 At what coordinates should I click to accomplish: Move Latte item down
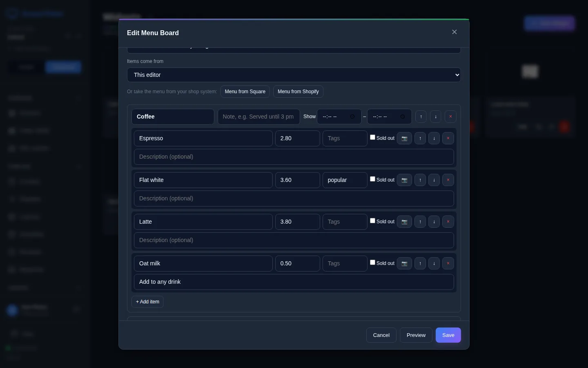pyautogui.click(x=434, y=222)
